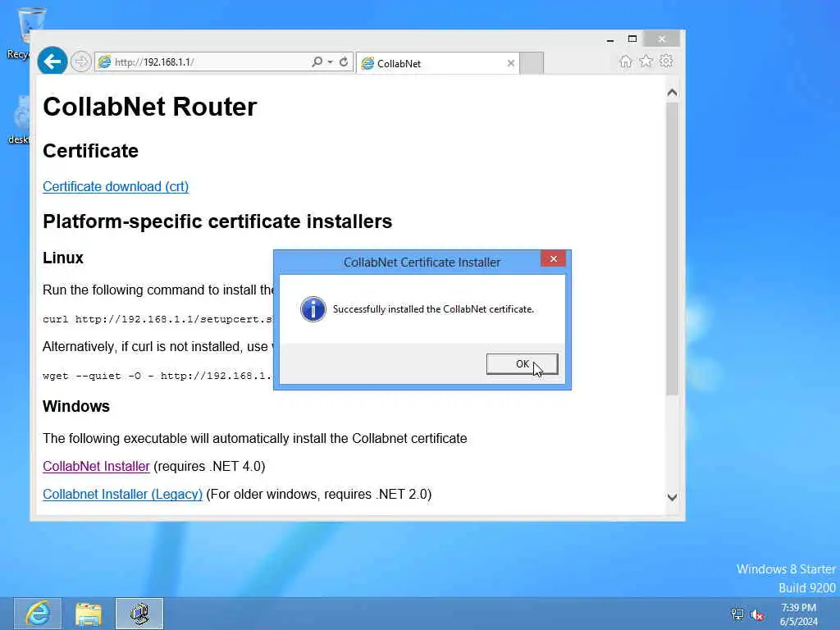Click OK in the certificate installer dialog

pyautogui.click(x=522, y=363)
